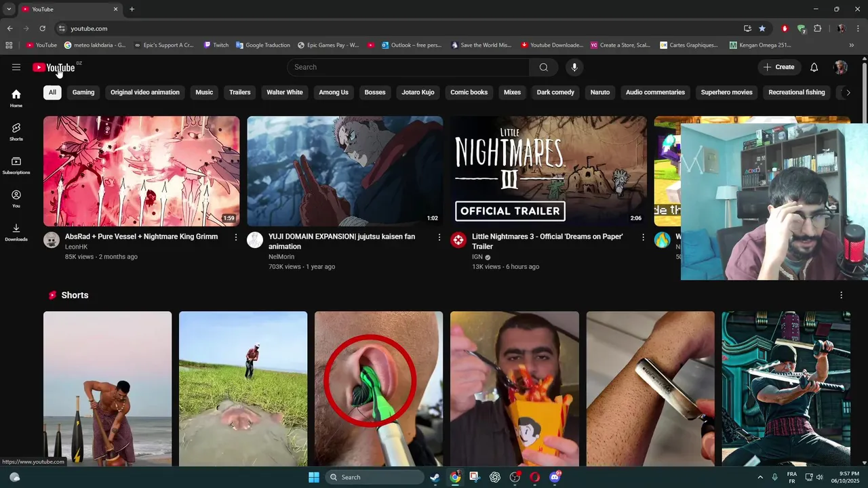Screen dimensions: 868x488
Task: Play the Little Nightmares III thumbnail
Action: coord(548,171)
